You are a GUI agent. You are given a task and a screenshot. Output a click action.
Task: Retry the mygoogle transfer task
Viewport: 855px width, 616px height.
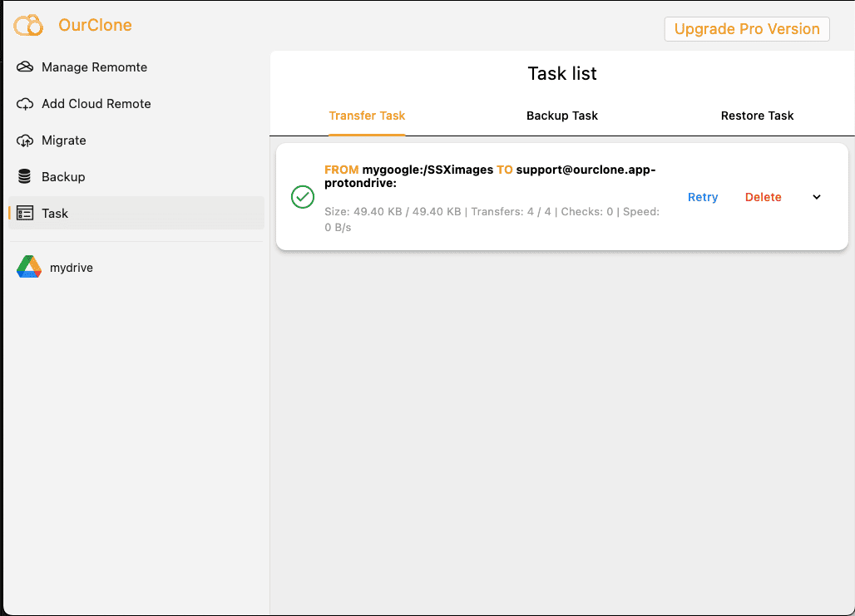pyautogui.click(x=702, y=197)
